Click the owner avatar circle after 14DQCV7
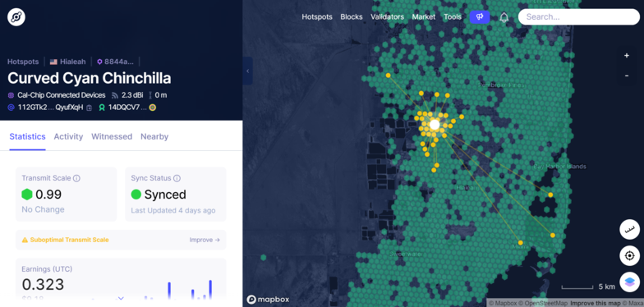This screenshot has width=644, height=307. (x=153, y=108)
